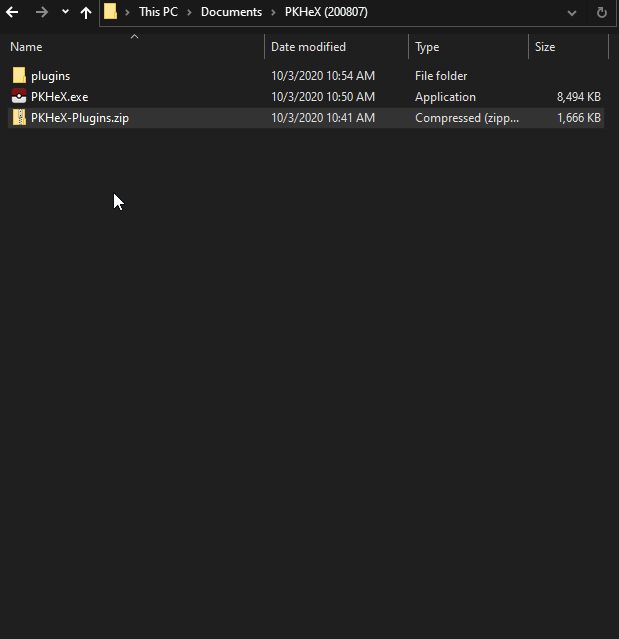The image size is (619, 639).
Task: Sort by Date modified column
Action: pyautogui.click(x=308, y=47)
